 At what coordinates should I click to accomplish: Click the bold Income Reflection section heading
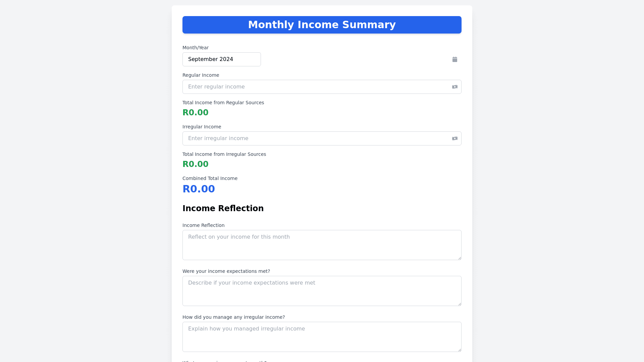(x=223, y=208)
